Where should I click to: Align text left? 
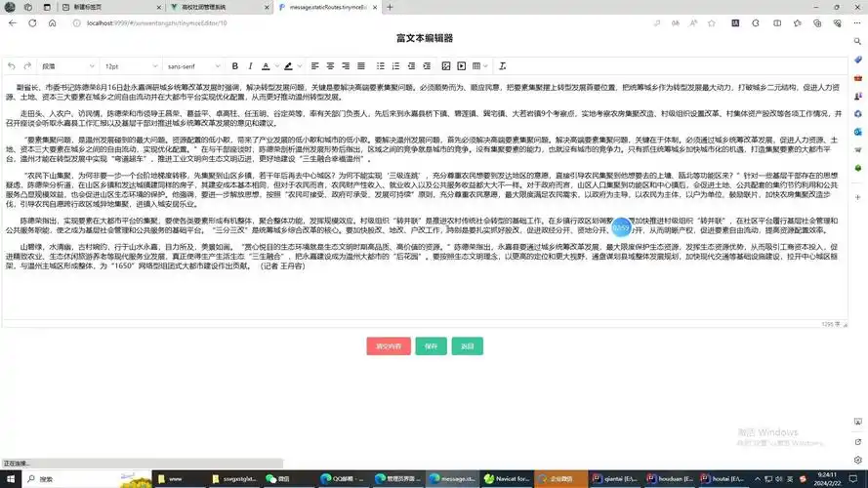[x=314, y=65]
